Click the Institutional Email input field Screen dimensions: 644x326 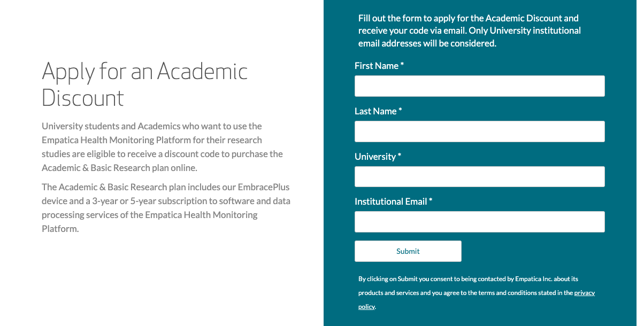pos(479,222)
